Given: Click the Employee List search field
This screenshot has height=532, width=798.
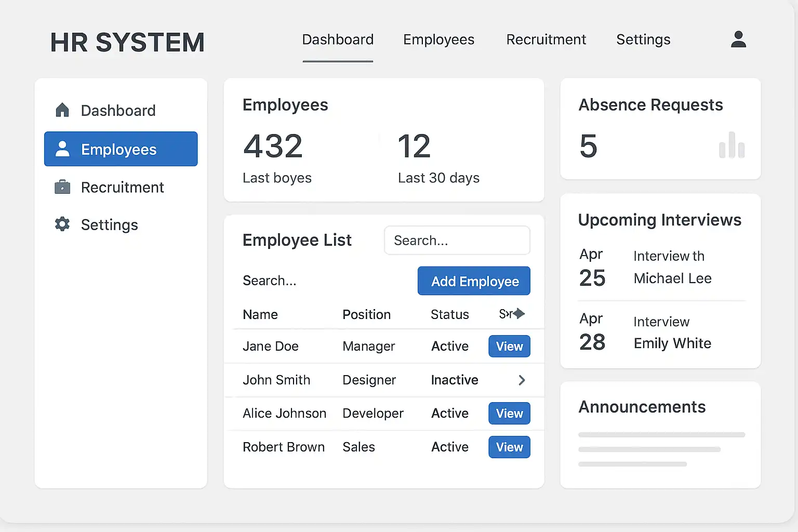Looking at the screenshot, I should pyautogui.click(x=457, y=241).
